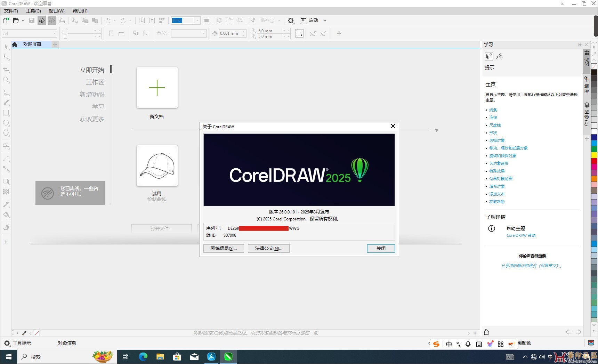Click the cloud upload icon

(x=52, y=21)
